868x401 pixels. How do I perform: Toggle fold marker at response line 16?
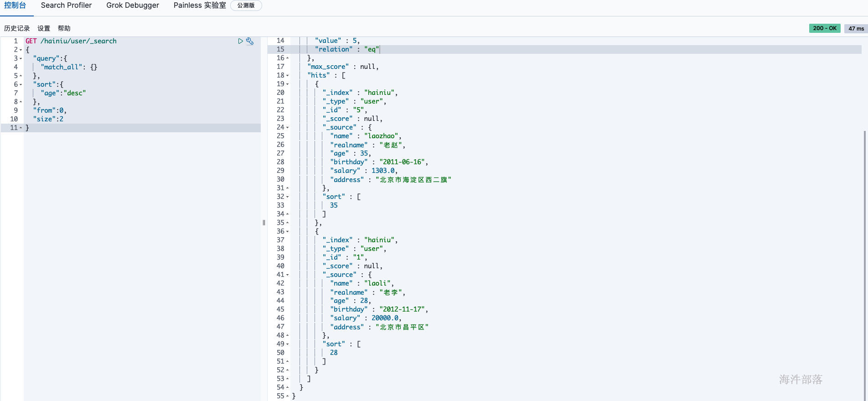(x=288, y=58)
